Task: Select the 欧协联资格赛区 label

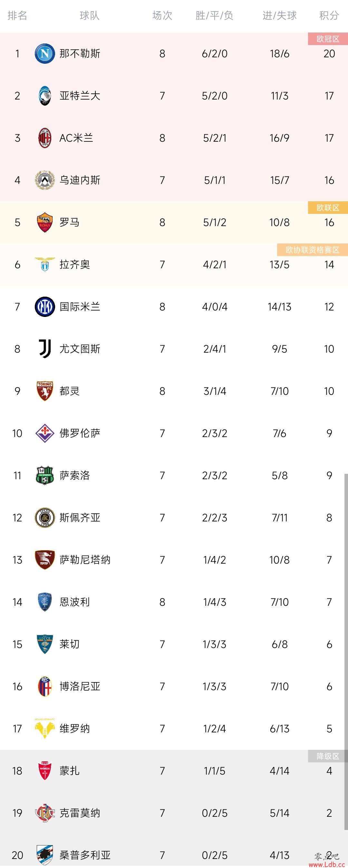Action: pyautogui.click(x=312, y=250)
